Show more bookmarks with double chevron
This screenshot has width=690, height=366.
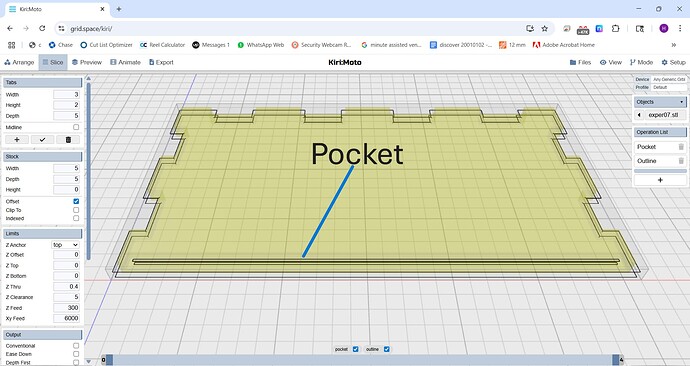click(673, 45)
